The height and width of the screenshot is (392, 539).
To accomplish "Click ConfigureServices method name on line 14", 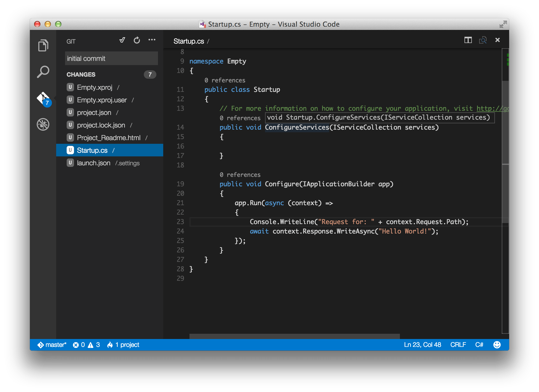I will (297, 128).
